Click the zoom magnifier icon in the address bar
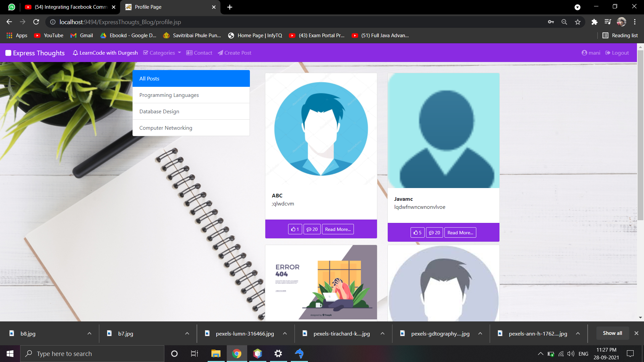 pos(564,22)
